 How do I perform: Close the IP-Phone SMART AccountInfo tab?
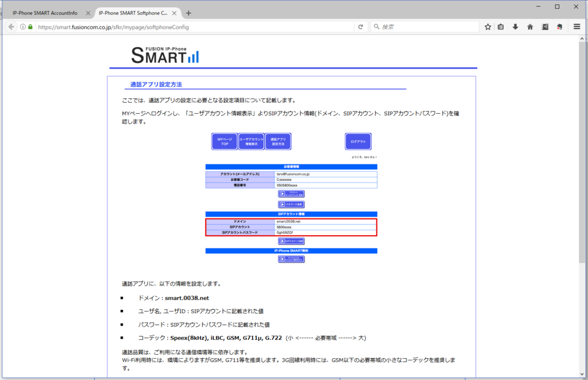88,13
